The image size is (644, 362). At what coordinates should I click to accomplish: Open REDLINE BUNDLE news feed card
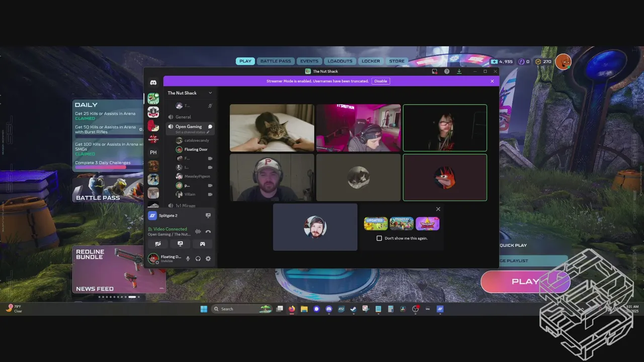click(x=119, y=269)
